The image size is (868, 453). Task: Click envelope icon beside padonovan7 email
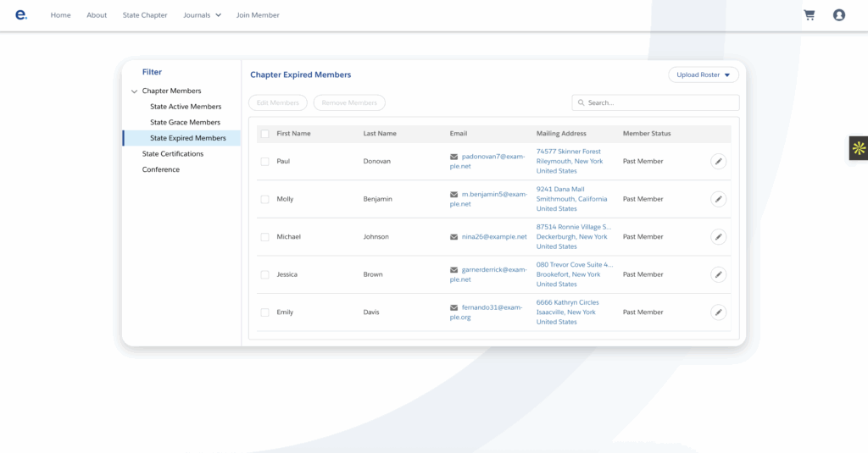pos(454,157)
